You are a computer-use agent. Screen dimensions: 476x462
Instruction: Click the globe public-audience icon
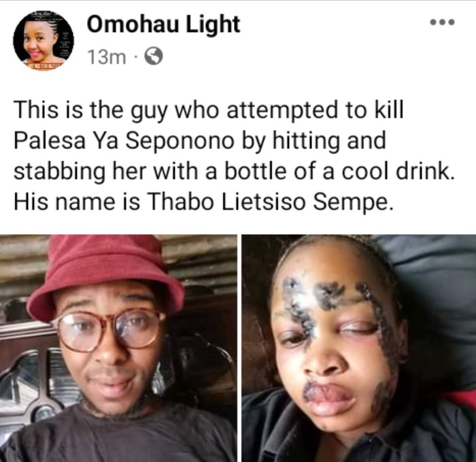pos(153,56)
